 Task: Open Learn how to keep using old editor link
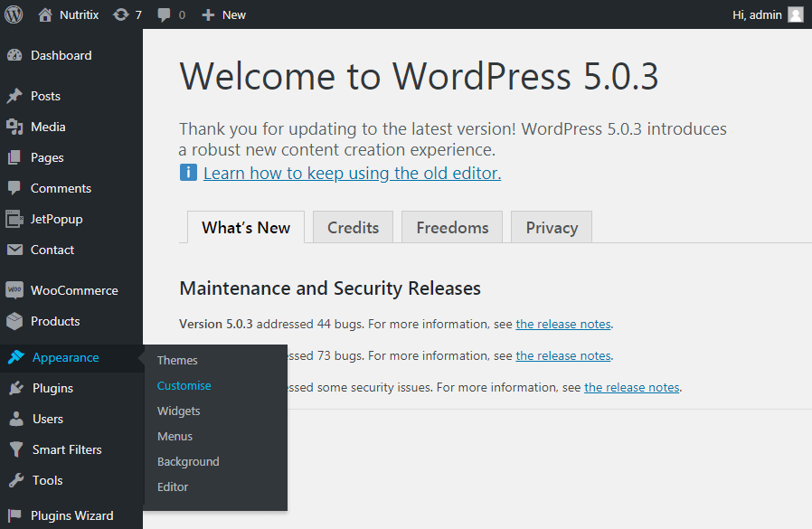pyautogui.click(x=352, y=173)
